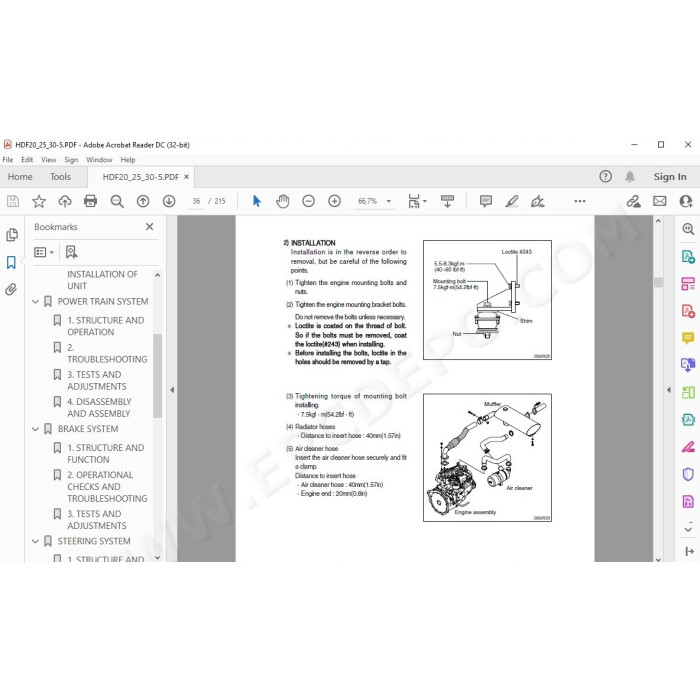Viewport: 700px width, 700px height.
Task: Open bookmark options dropdown
Action: [44, 252]
